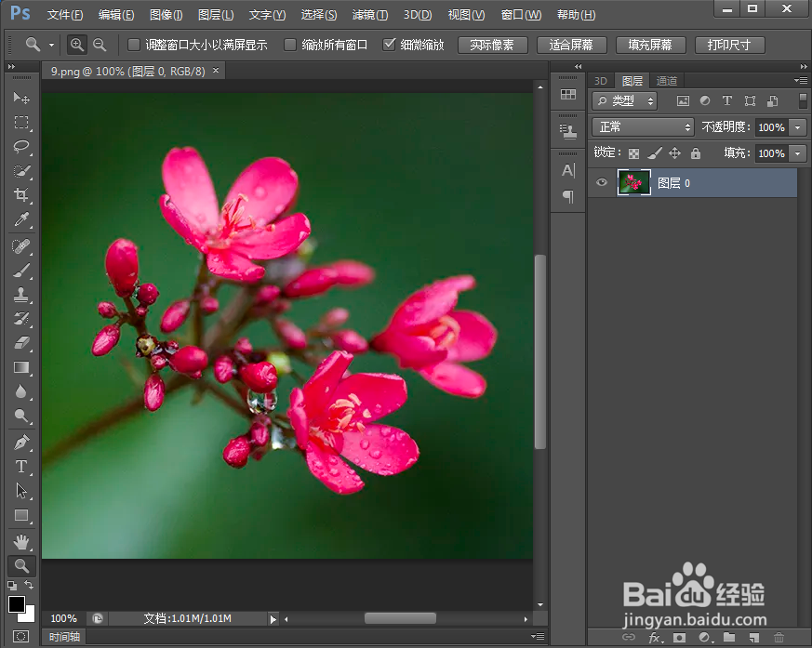This screenshot has width=812, height=648.
Task: Open the Character panel icon
Action: (x=568, y=171)
